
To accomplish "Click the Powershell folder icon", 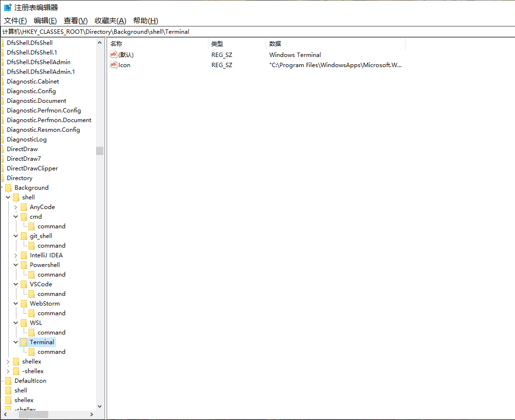I will point(24,265).
